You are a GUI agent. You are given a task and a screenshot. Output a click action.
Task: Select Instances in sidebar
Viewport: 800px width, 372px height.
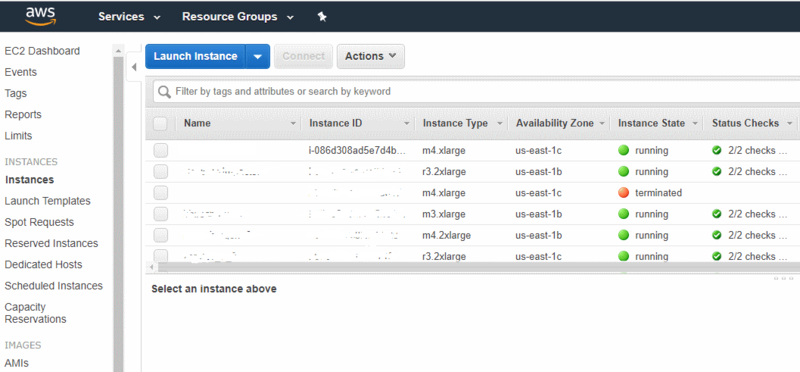(29, 180)
